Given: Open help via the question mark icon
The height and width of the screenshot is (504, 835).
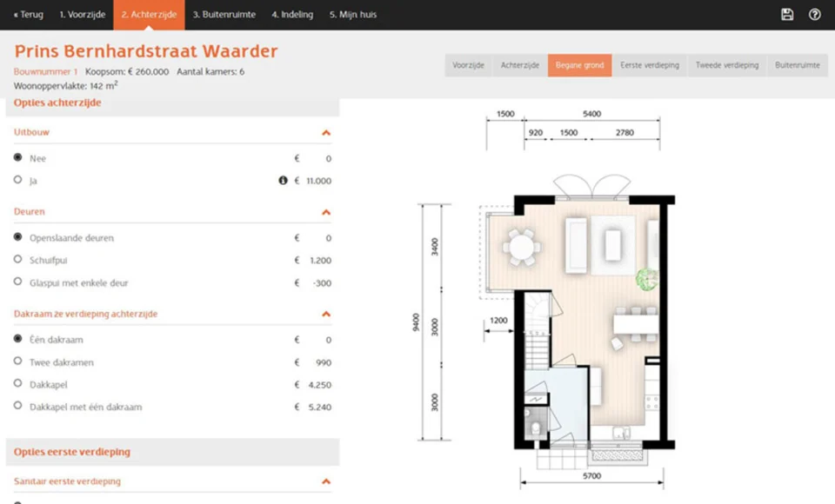Looking at the screenshot, I should click(815, 15).
